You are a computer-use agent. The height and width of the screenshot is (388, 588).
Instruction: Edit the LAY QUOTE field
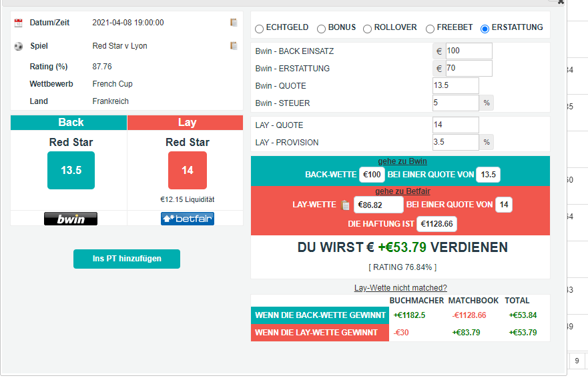point(456,125)
